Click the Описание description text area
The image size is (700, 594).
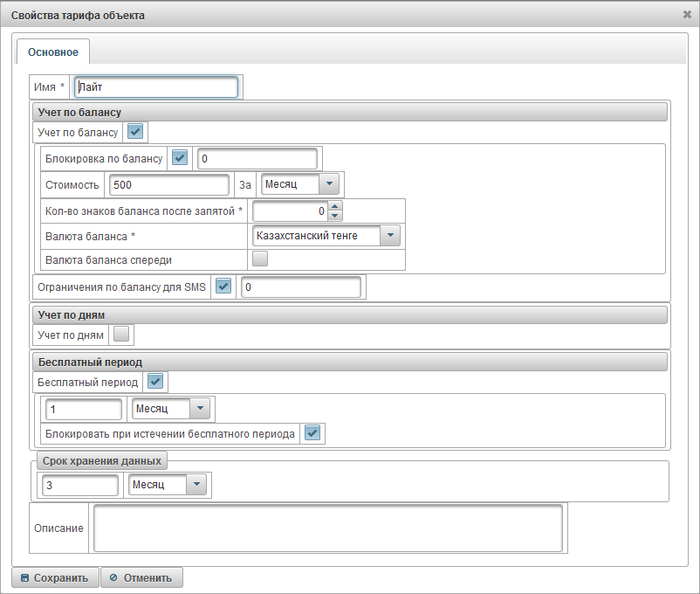[327, 528]
